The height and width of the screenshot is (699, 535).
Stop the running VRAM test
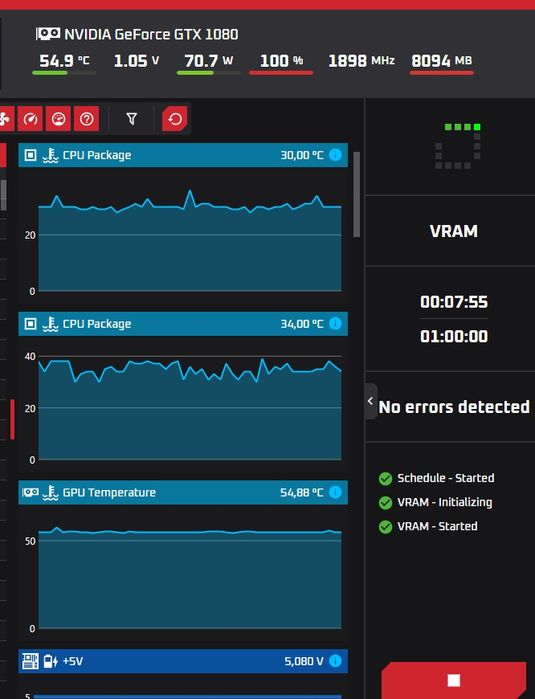coord(454,680)
